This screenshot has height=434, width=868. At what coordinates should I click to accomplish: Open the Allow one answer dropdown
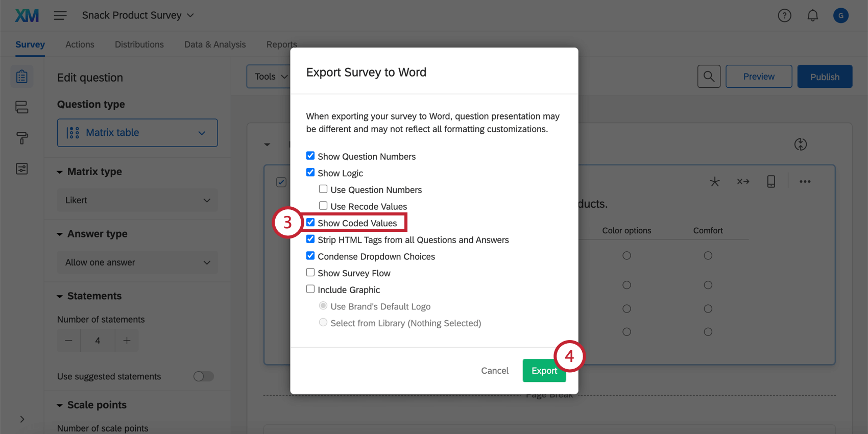coord(137,262)
